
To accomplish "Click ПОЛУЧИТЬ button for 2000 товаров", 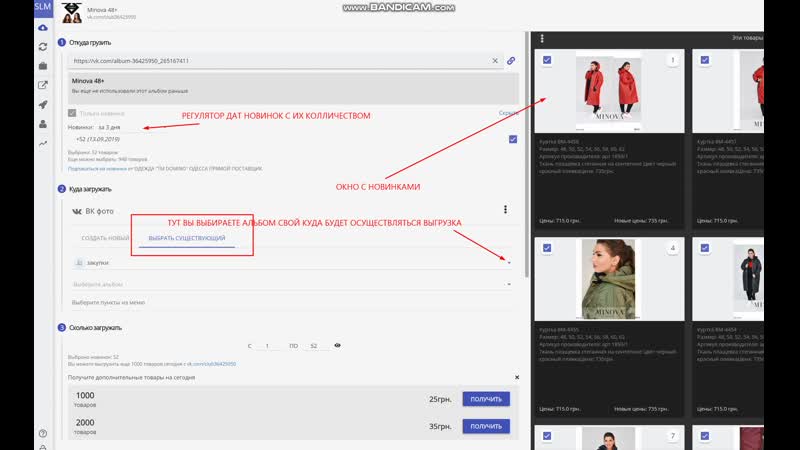I will [x=486, y=425].
